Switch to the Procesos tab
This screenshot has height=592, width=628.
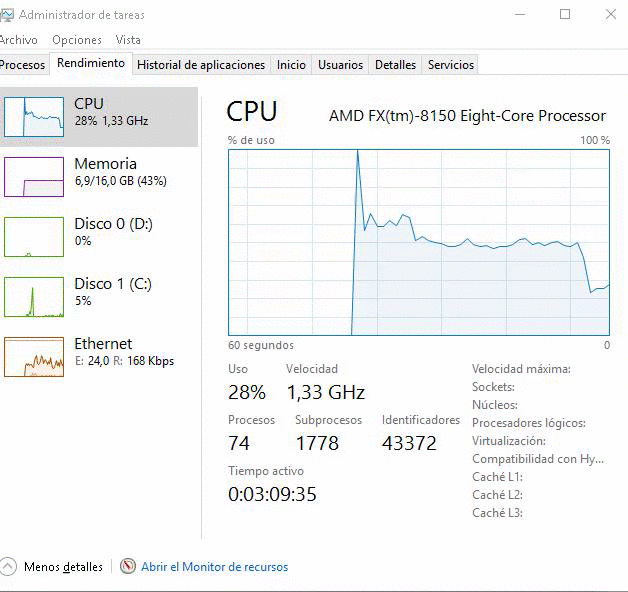tap(22, 65)
